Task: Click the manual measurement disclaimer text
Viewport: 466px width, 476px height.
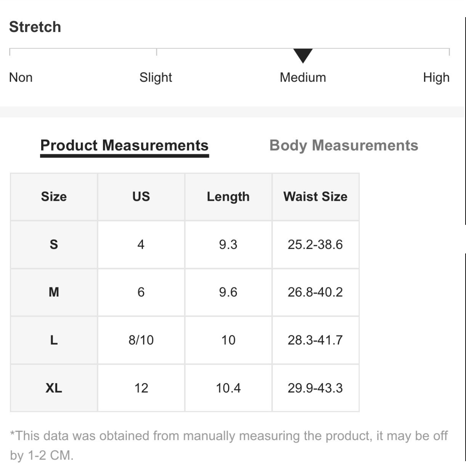Action: pyautogui.click(x=229, y=446)
